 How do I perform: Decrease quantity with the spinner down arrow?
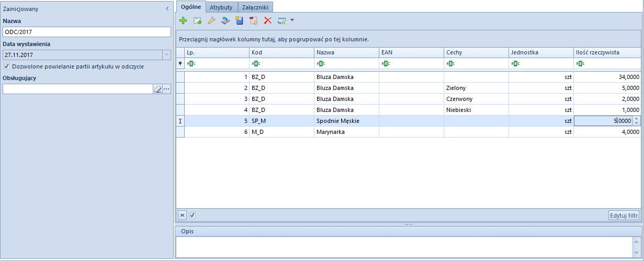point(636,123)
